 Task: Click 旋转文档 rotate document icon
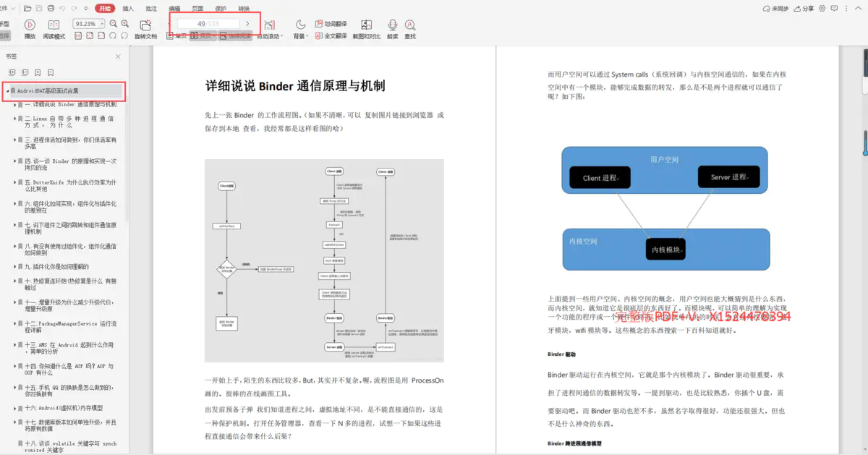145,29
